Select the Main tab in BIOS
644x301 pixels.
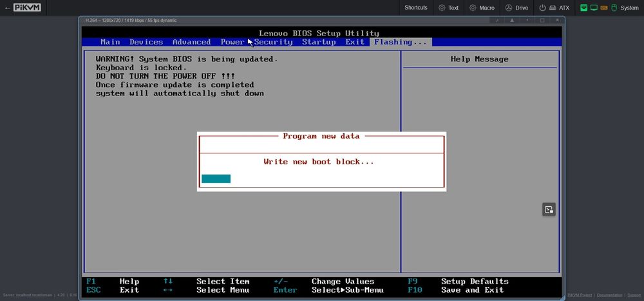[110, 42]
